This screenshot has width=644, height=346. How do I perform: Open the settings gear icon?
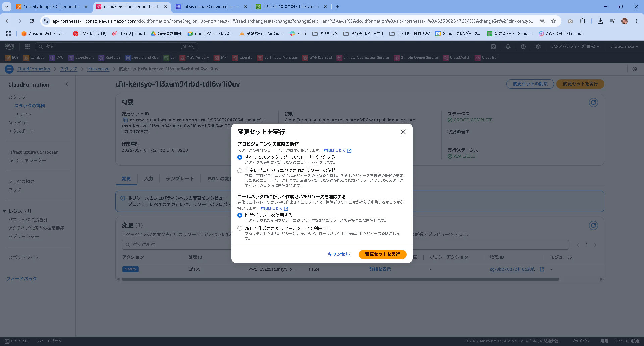pyautogui.click(x=538, y=47)
